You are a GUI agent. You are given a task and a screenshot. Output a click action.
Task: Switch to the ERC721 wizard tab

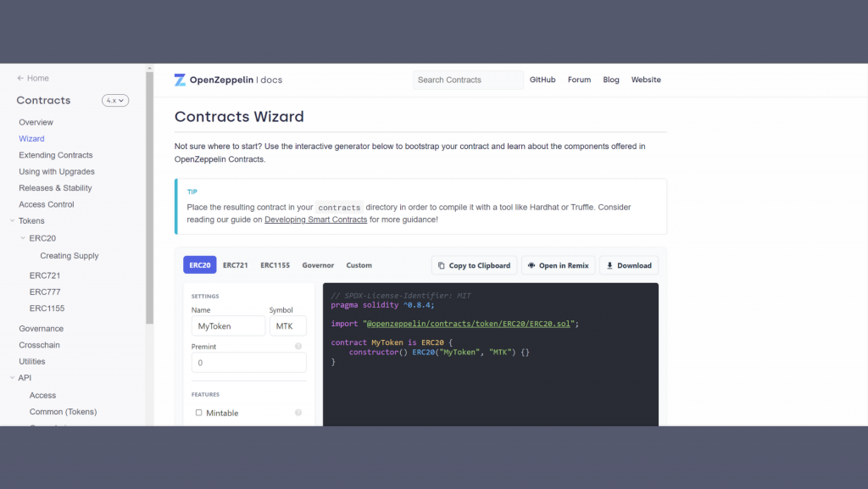coord(236,265)
